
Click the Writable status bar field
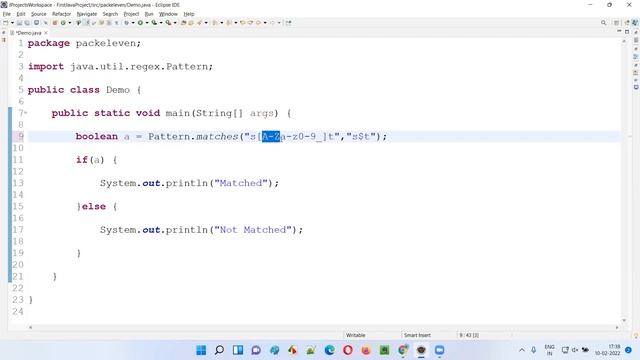pyautogui.click(x=356, y=335)
